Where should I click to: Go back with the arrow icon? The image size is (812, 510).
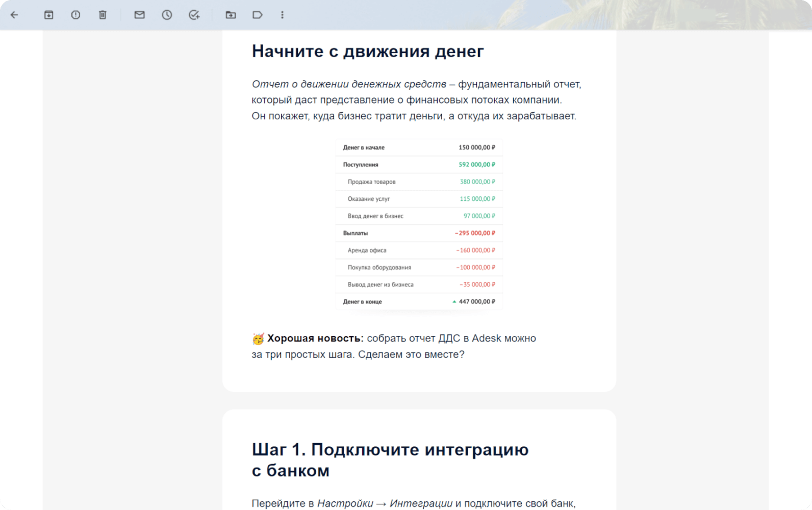coord(14,15)
